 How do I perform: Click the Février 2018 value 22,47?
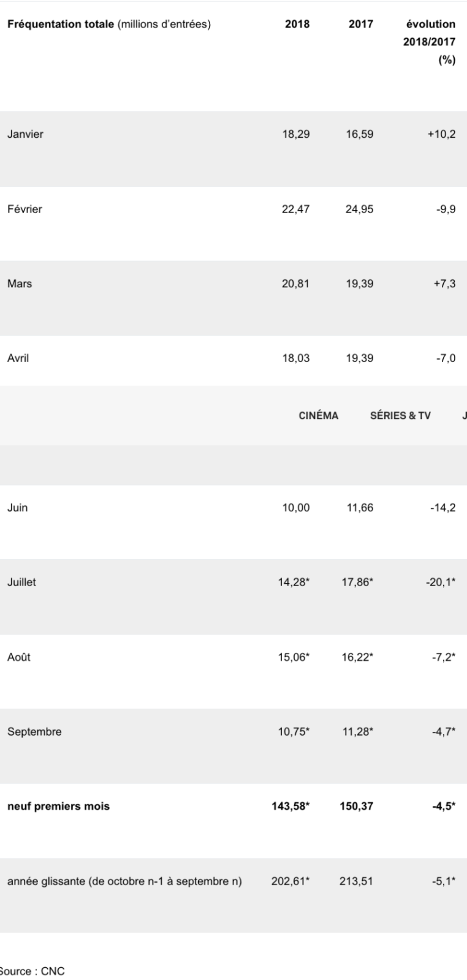[295, 209]
